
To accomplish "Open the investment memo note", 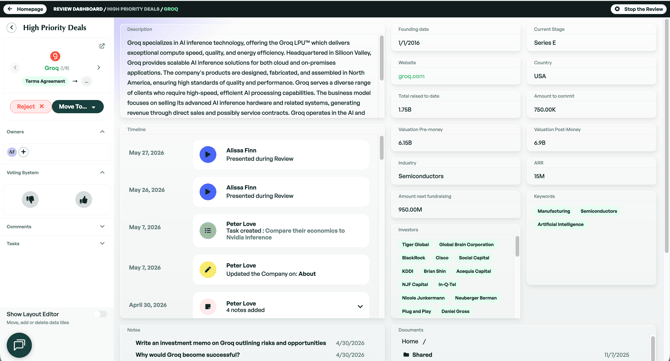I will 231,343.
